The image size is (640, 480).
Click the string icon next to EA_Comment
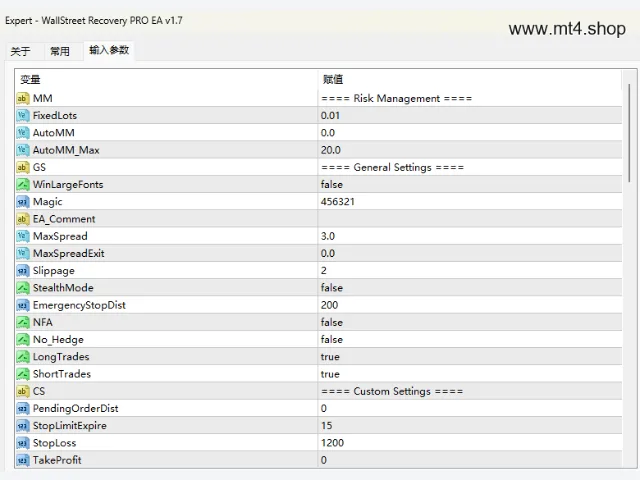pyautogui.click(x=23, y=219)
